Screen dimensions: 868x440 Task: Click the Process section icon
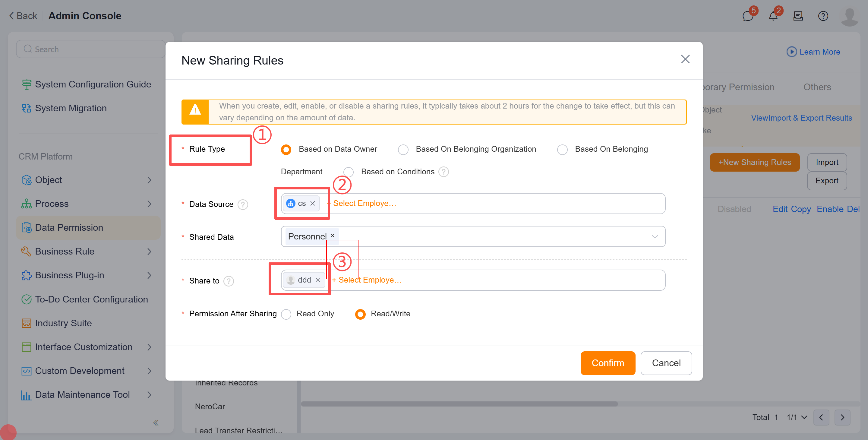(x=26, y=204)
